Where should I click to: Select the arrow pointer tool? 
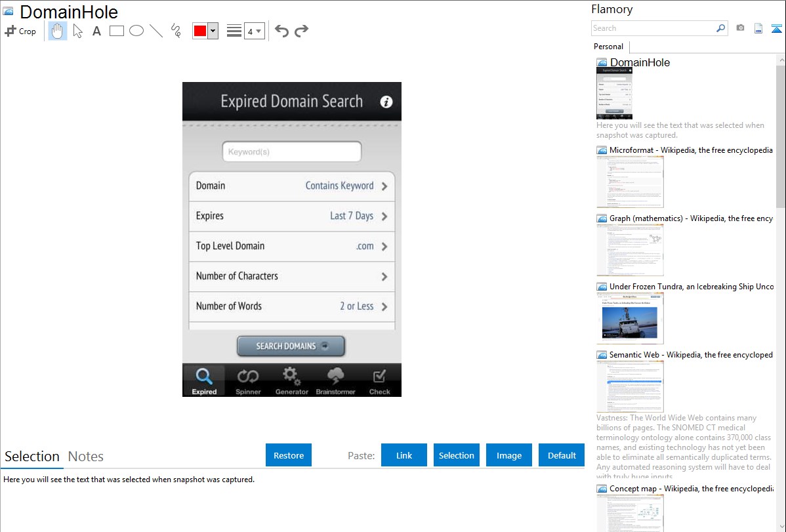[x=77, y=31]
